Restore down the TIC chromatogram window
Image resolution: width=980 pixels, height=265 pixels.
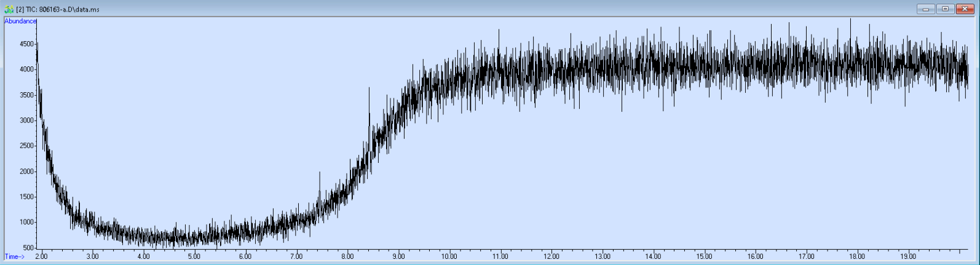pos(946,9)
